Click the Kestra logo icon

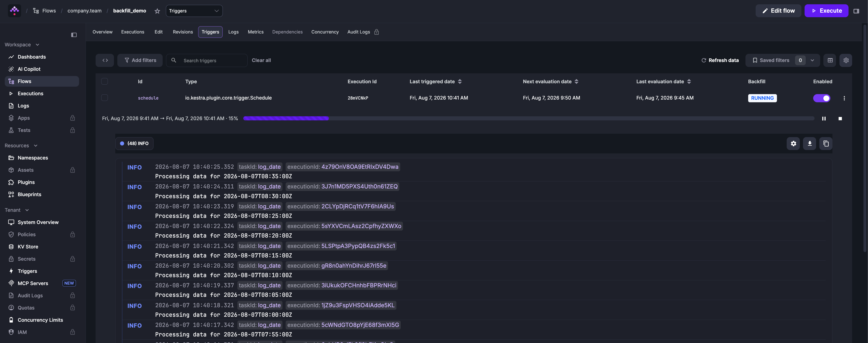(14, 11)
